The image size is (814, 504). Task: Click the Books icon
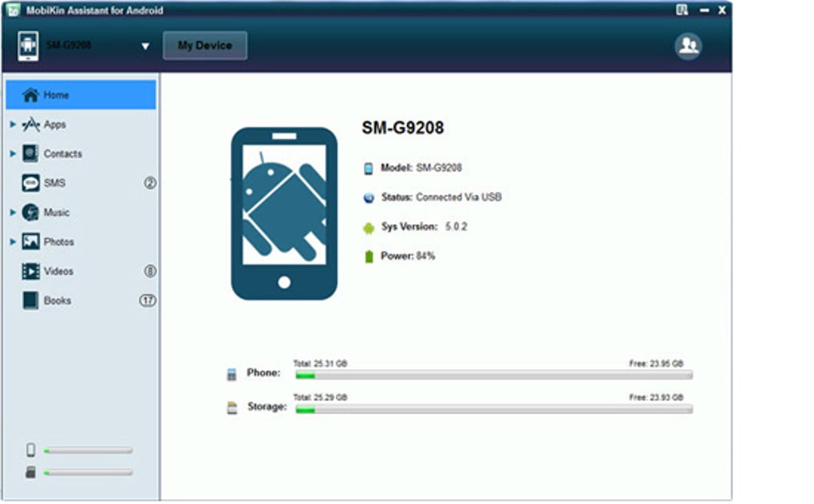[x=30, y=301]
